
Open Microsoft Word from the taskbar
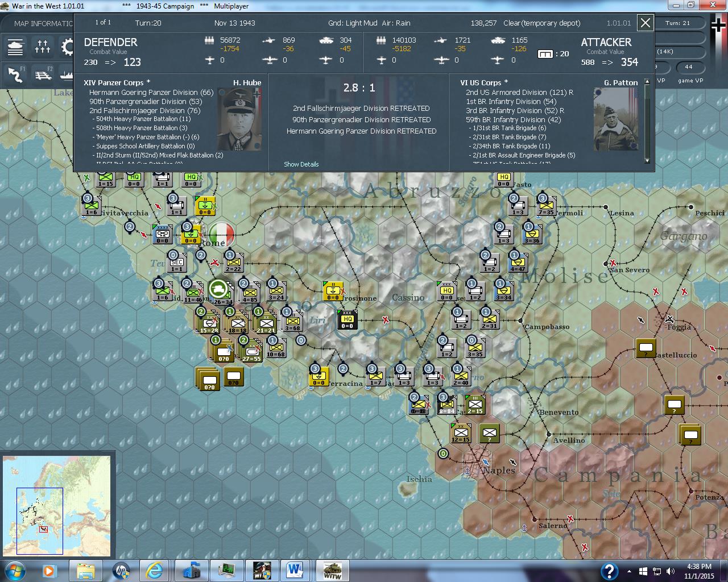click(x=295, y=570)
